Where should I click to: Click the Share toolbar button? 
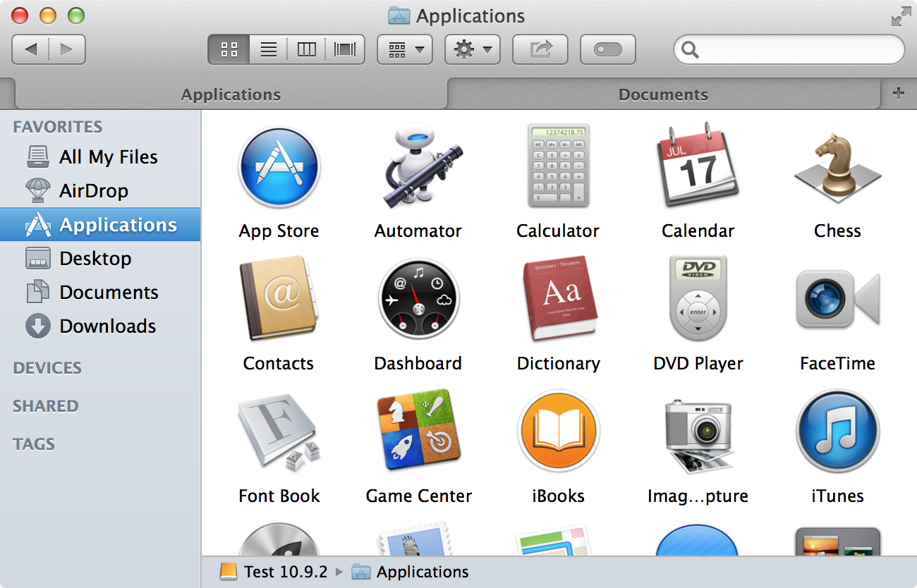540,49
